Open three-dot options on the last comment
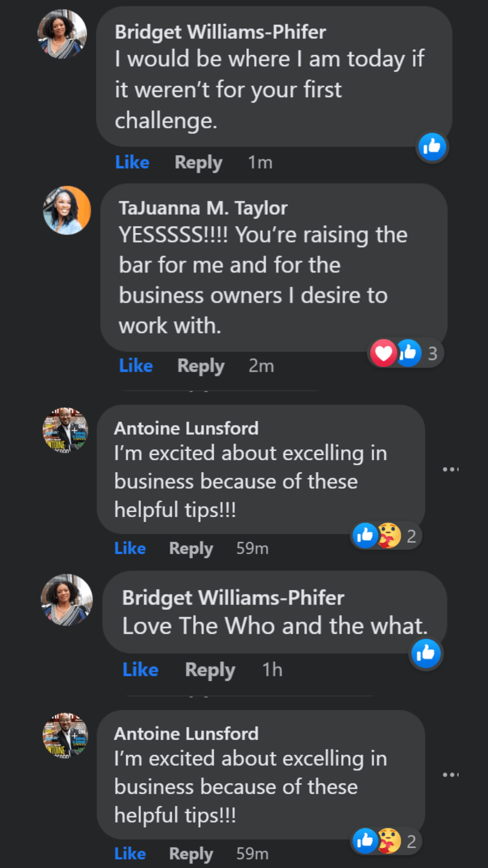This screenshot has height=868, width=488. point(450,775)
